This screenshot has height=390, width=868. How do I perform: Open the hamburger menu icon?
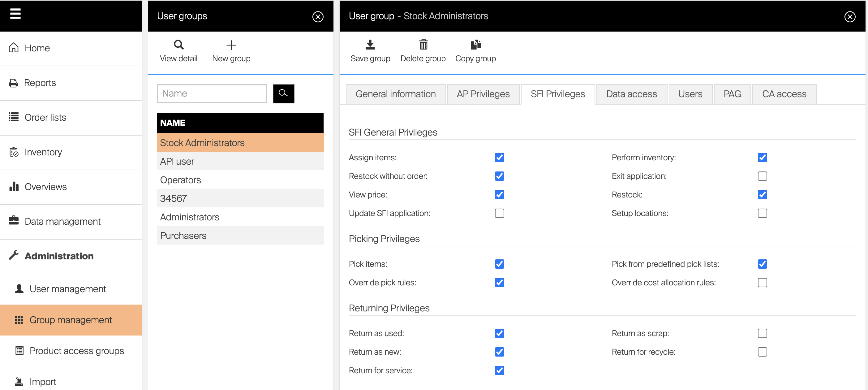pos(15,14)
